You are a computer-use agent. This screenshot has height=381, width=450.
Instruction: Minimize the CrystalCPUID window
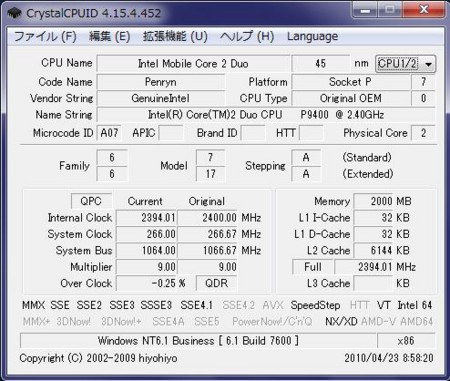point(365,10)
